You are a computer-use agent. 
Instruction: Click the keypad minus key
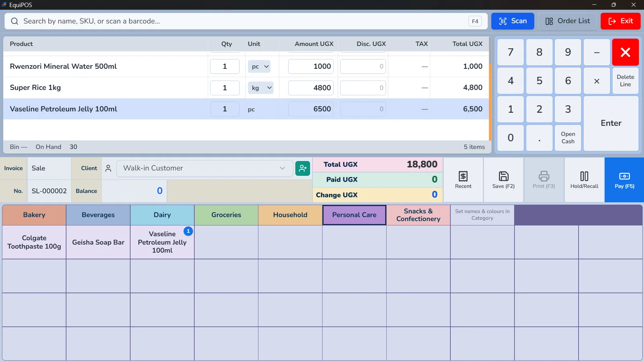pos(597,52)
